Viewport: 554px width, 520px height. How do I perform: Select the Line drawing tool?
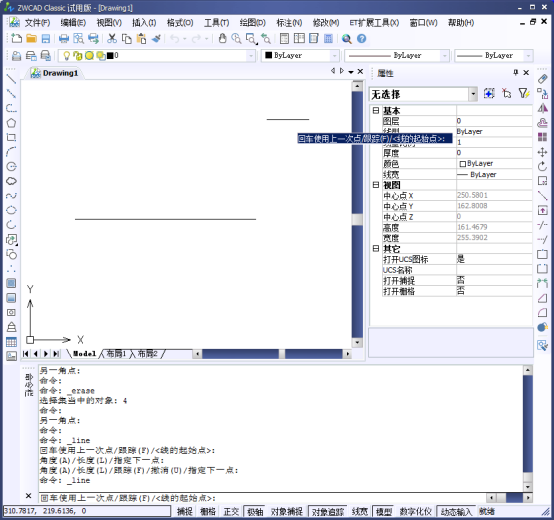pyautogui.click(x=11, y=79)
